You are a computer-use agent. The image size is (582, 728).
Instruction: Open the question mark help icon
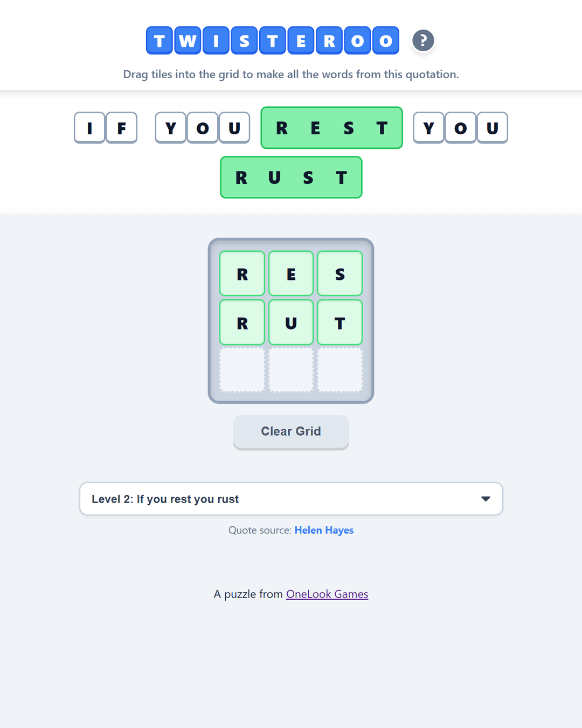423,40
